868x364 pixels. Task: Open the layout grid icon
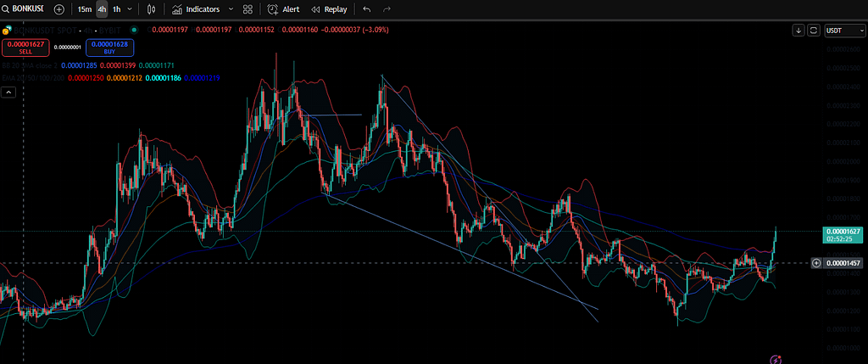pyautogui.click(x=247, y=9)
